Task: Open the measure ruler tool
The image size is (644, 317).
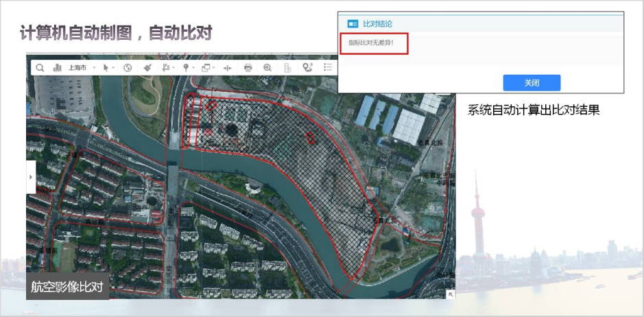Action: (165, 68)
